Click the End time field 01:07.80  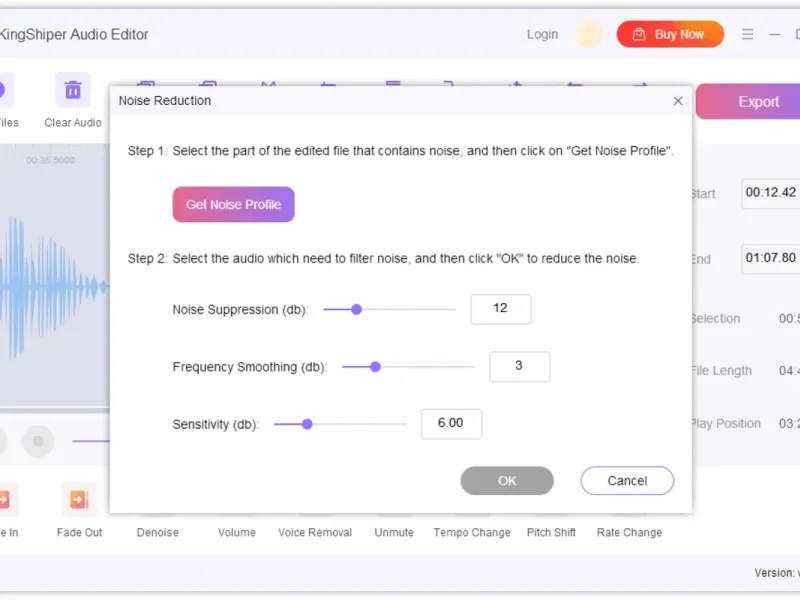pos(770,259)
